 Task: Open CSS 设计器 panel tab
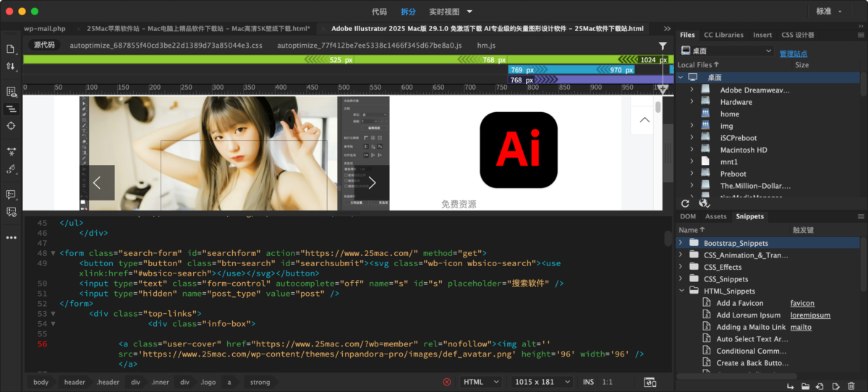click(798, 35)
